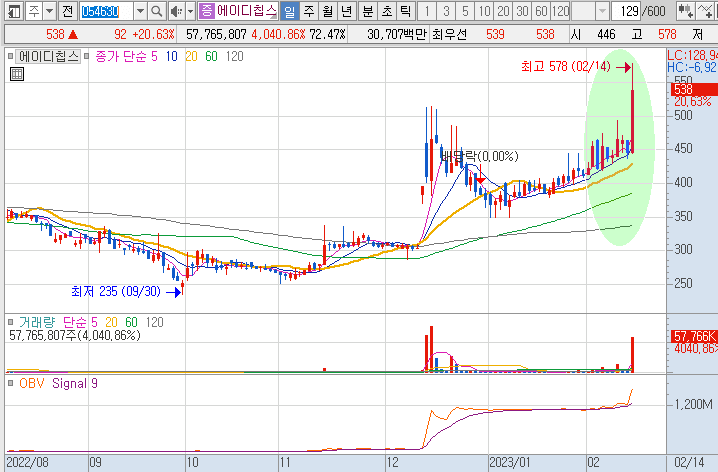
Task: Click the purple 증 badge icon
Action: (207, 11)
